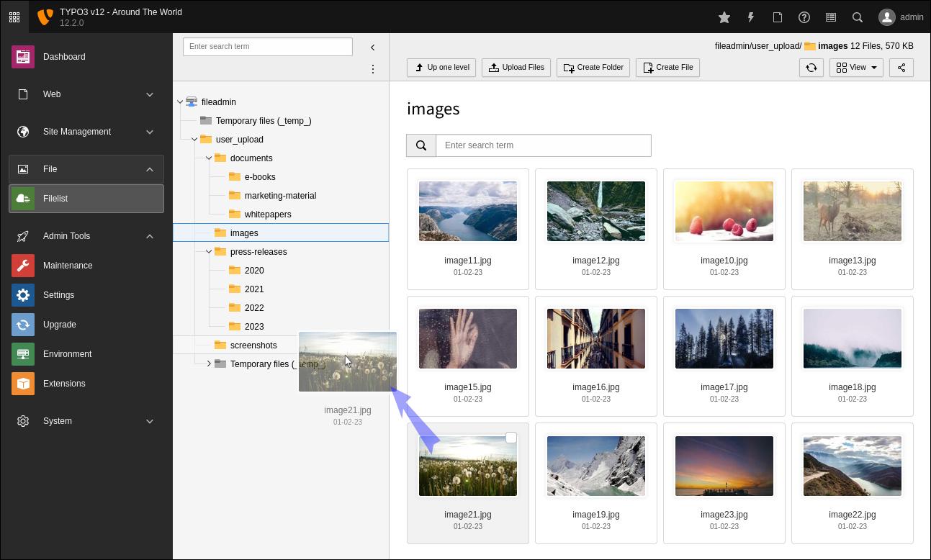Open the module menu grid icon top left
Image resolution: width=931 pixels, height=560 pixels.
tap(14, 17)
